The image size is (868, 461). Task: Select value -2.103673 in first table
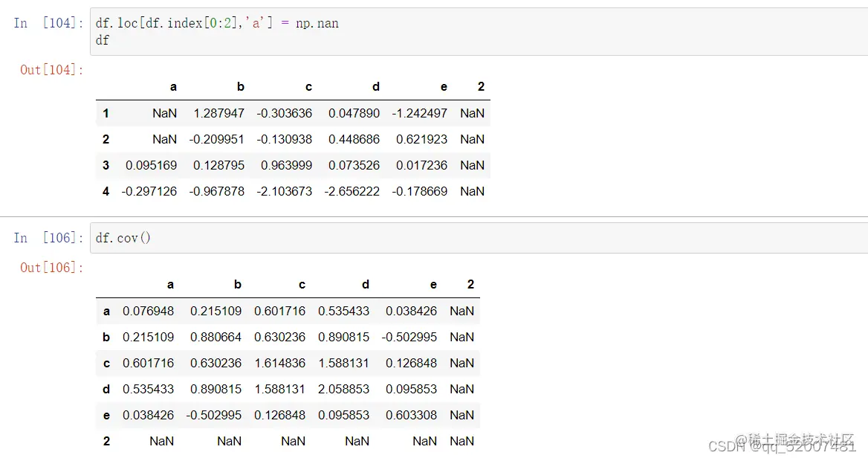pos(284,192)
